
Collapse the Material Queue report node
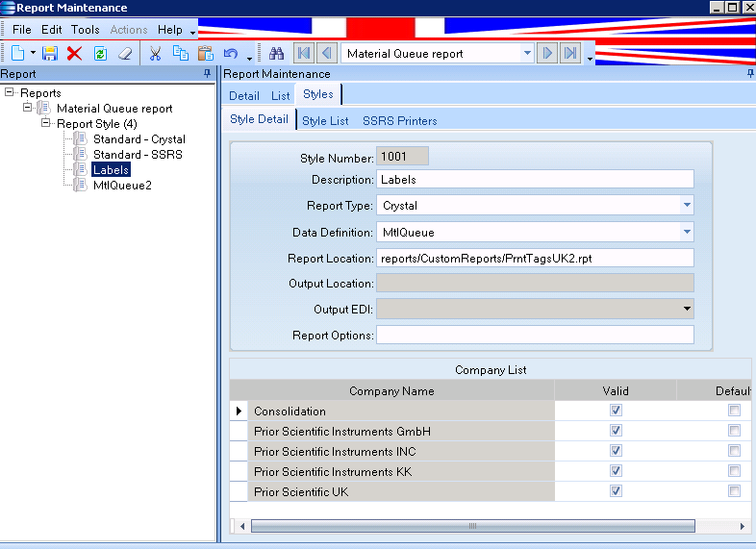pyautogui.click(x=28, y=108)
